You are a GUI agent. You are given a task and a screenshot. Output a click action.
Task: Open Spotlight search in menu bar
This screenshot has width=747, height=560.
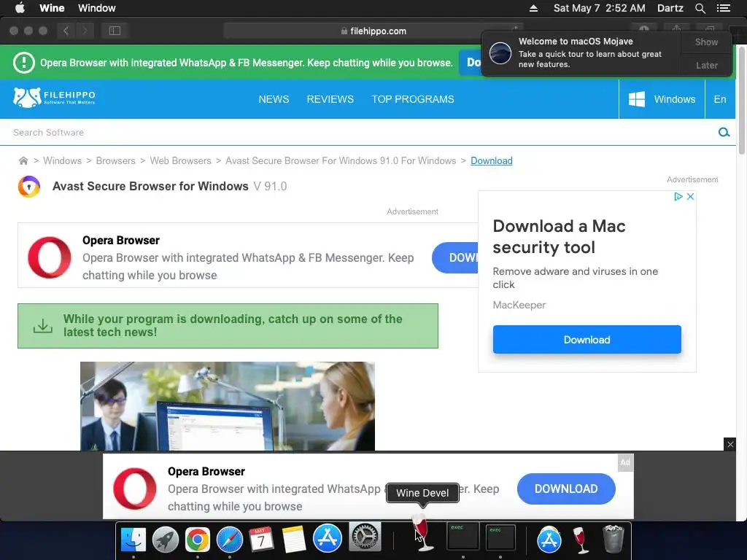700,8
